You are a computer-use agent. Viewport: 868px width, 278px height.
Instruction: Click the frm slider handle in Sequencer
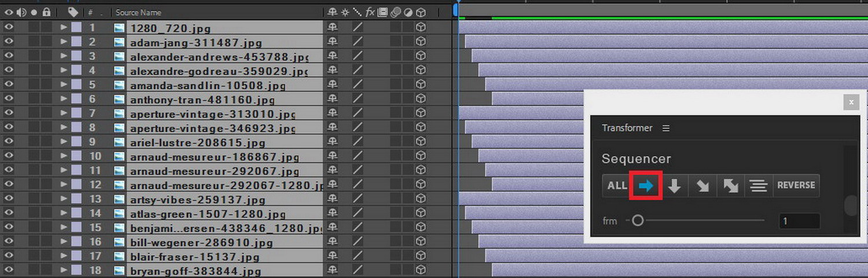coord(638,220)
